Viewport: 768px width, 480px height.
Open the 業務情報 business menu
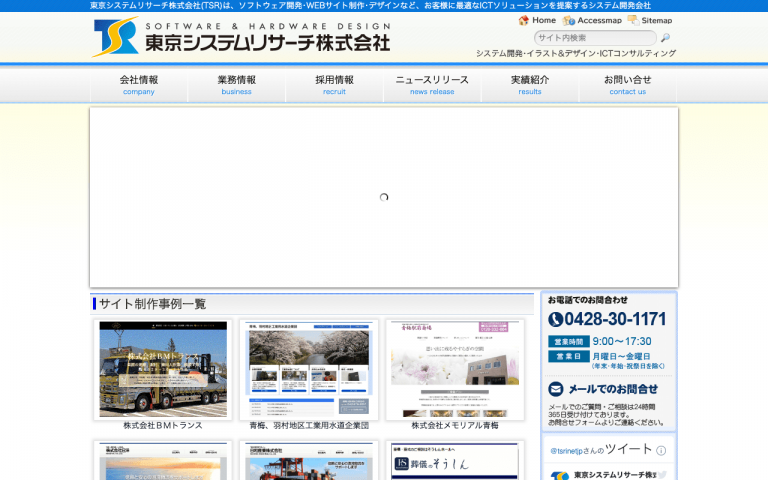pos(237,85)
